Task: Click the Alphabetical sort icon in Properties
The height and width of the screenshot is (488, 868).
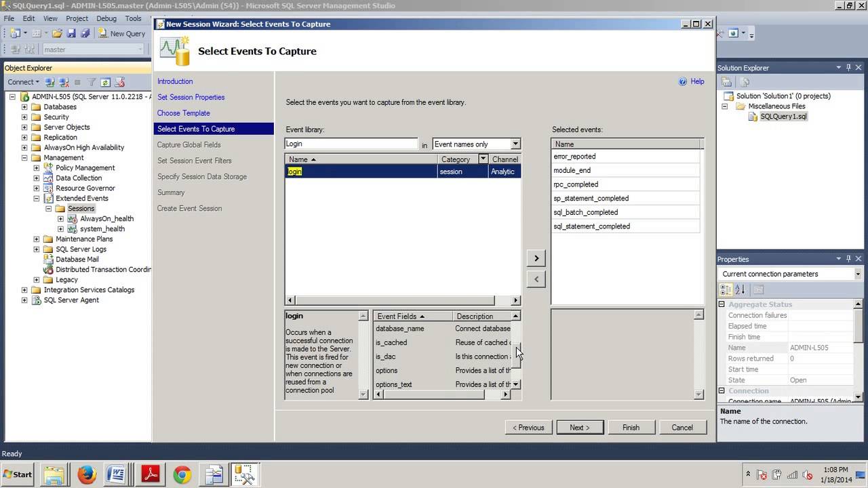Action: [740, 289]
